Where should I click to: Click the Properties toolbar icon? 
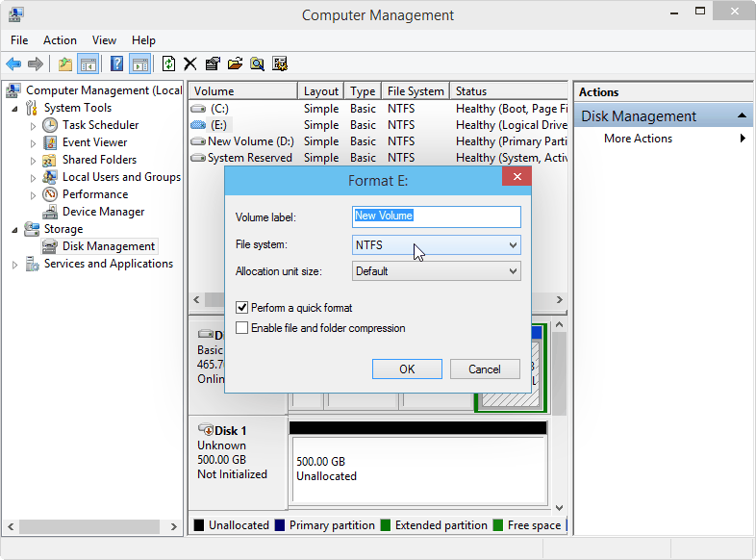pyautogui.click(x=213, y=64)
